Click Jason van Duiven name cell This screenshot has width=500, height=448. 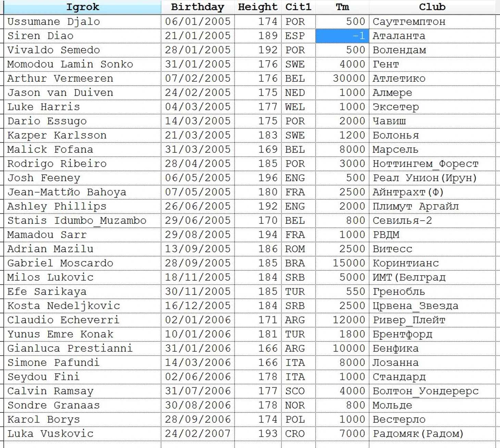click(x=82, y=93)
